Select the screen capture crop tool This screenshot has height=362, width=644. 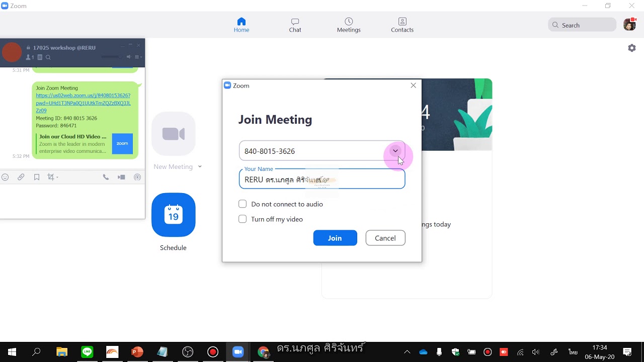pyautogui.click(x=50, y=177)
